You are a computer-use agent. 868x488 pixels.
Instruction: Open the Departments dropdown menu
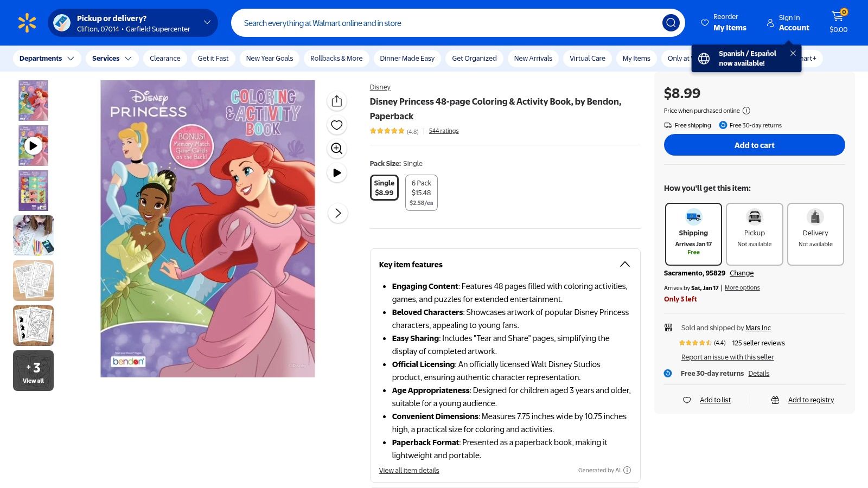tap(47, 59)
